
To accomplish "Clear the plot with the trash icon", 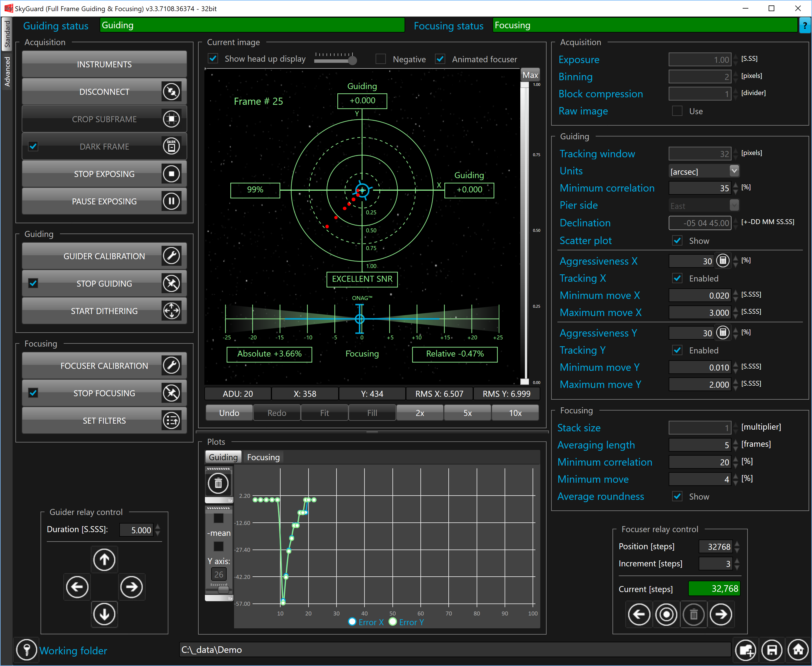I will (218, 483).
